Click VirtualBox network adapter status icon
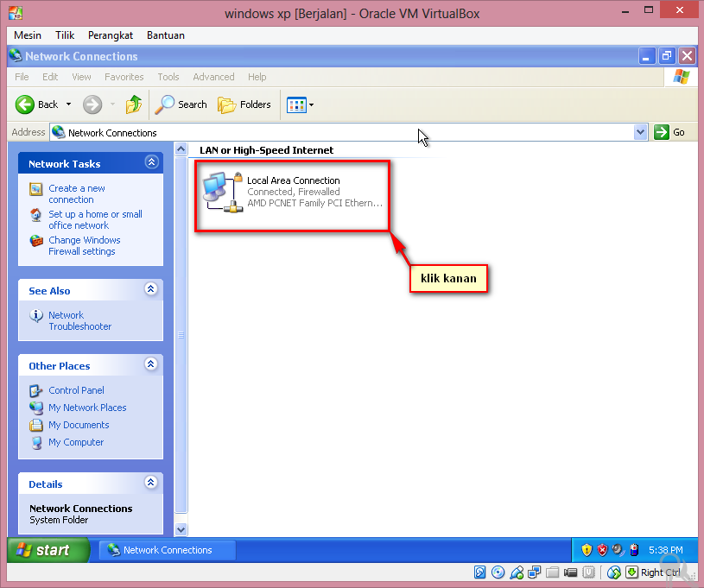Image resolution: width=704 pixels, height=588 pixels. (x=535, y=572)
